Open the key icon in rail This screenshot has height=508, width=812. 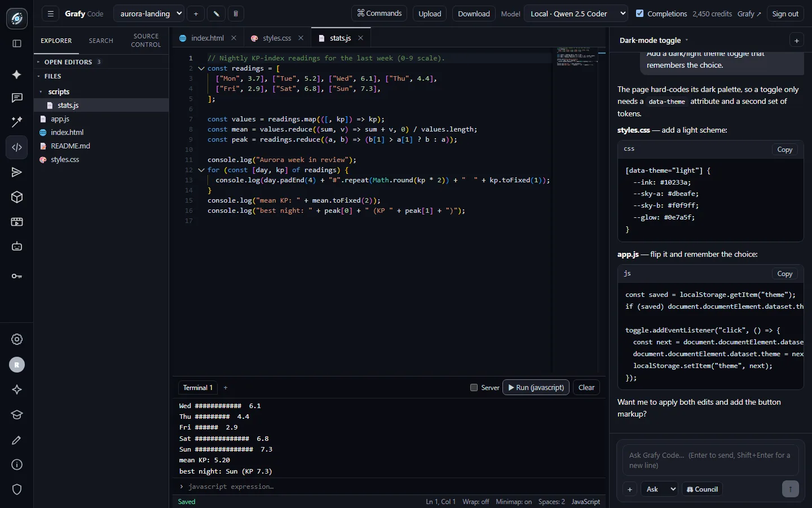17,276
